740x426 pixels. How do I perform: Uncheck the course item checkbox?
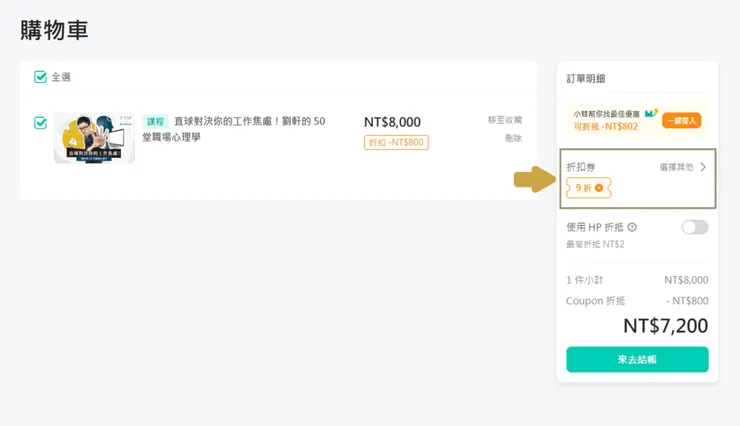click(x=40, y=123)
